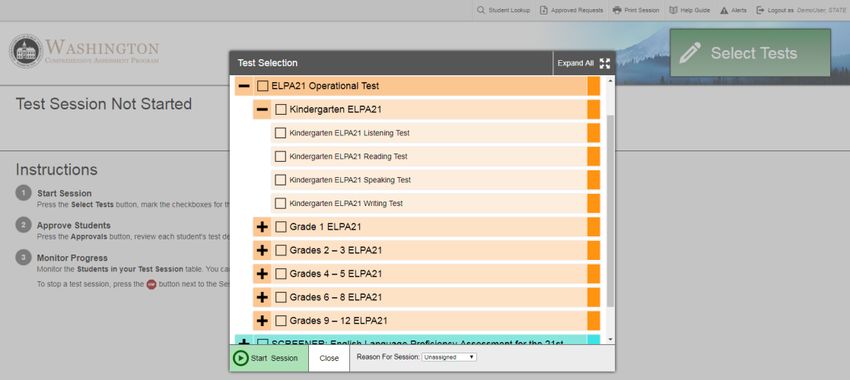Click the Test Selection list scrollbar thumb
The width and height of the screenshot is (850, 380).
coord(610,211)
